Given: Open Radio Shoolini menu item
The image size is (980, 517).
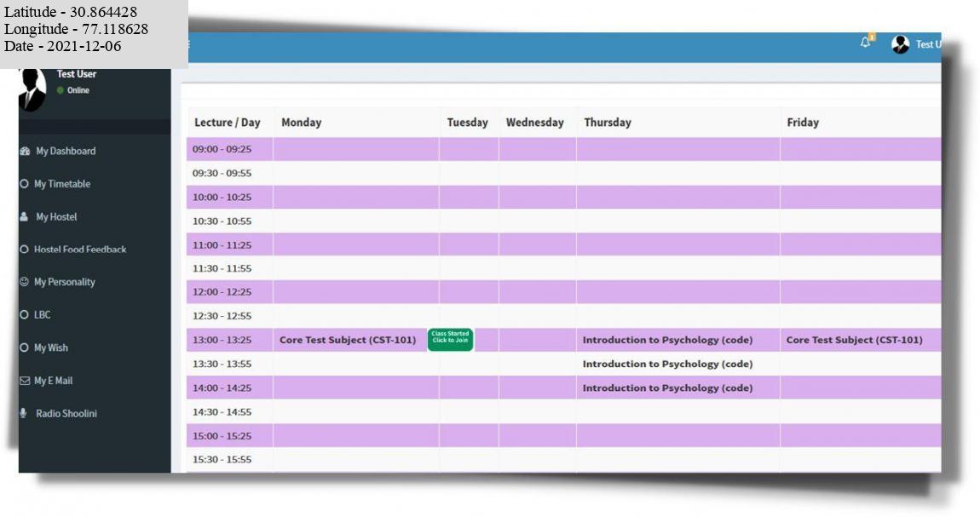Looking at the screenshot, I should point(66,413).
